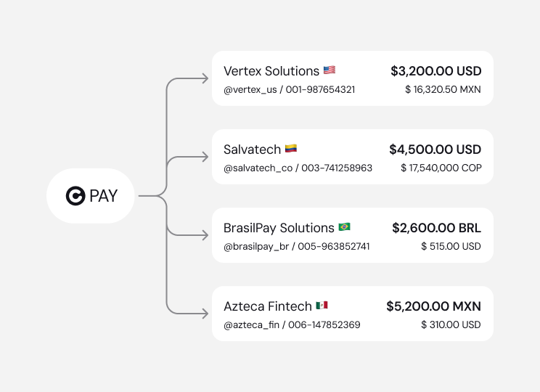
Task: Click the $2,600.00 BRL amount
Action: pos(437,228)
